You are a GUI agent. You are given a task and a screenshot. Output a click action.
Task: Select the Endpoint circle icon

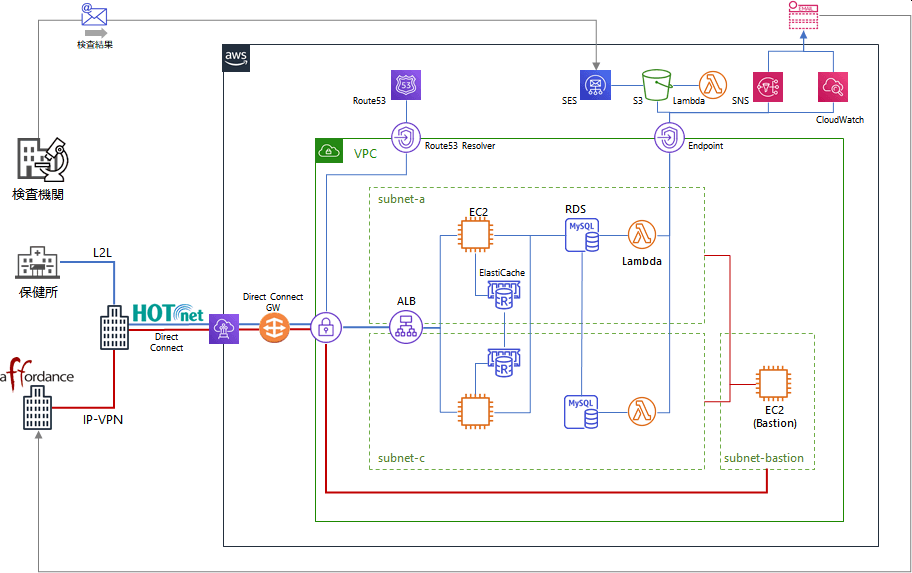(x=669, y=138)
